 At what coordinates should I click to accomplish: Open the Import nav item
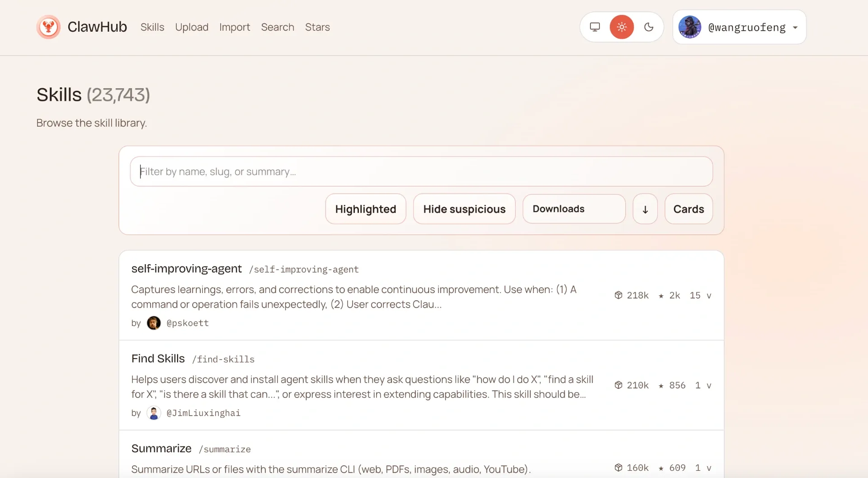click(235, 27)
